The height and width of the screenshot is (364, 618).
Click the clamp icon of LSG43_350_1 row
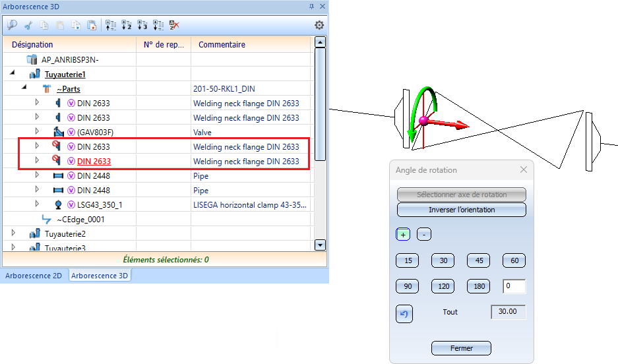coord(58,204)
